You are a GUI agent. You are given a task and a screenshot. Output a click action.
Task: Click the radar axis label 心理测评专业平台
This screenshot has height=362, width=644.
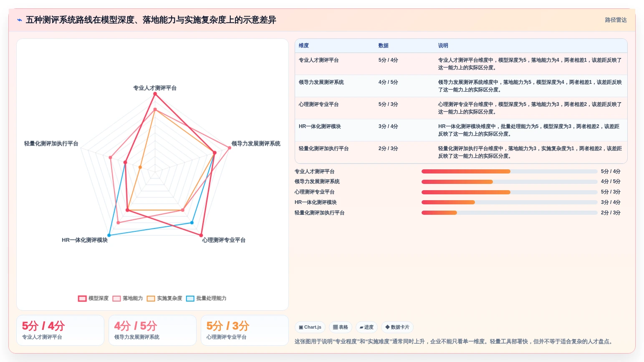(x=224, y=240)
